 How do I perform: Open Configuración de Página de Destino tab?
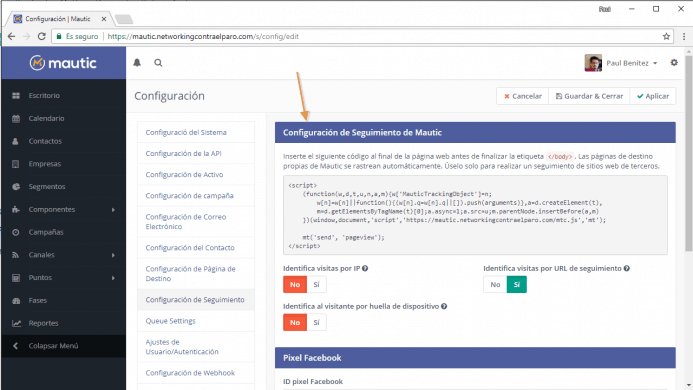click(196, 274)
